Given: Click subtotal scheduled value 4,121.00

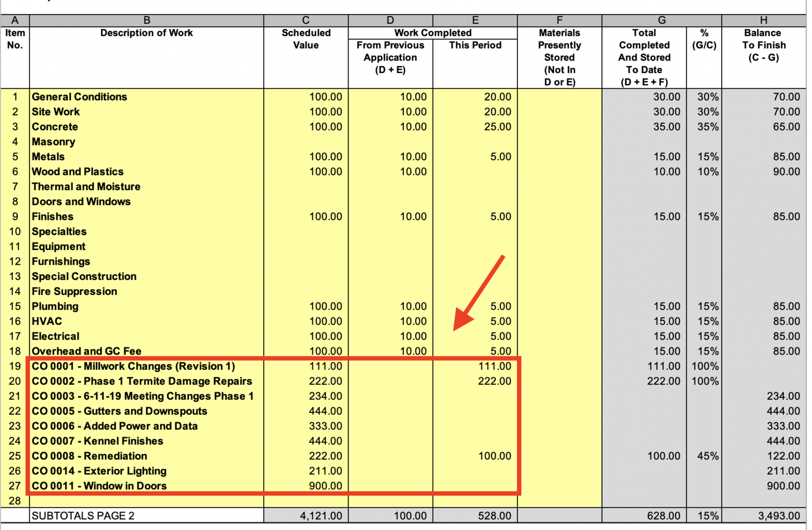Looking at the screenshot, I should click(321, 516).
